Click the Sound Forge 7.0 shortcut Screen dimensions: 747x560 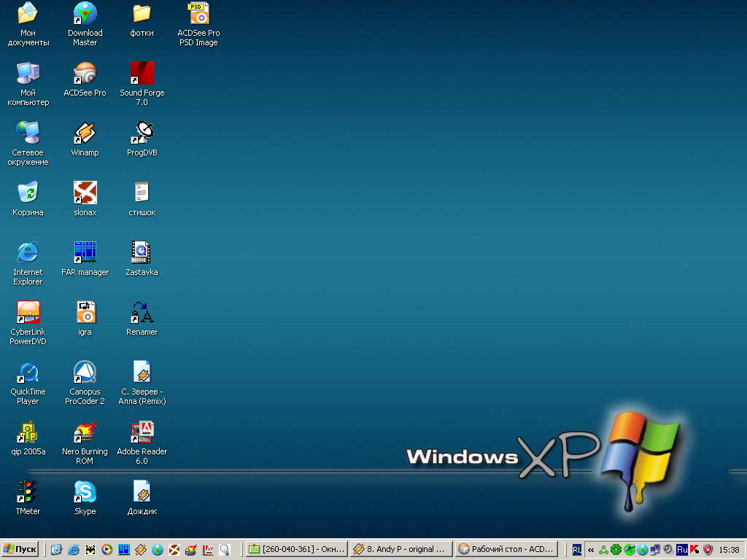point(142,74)
